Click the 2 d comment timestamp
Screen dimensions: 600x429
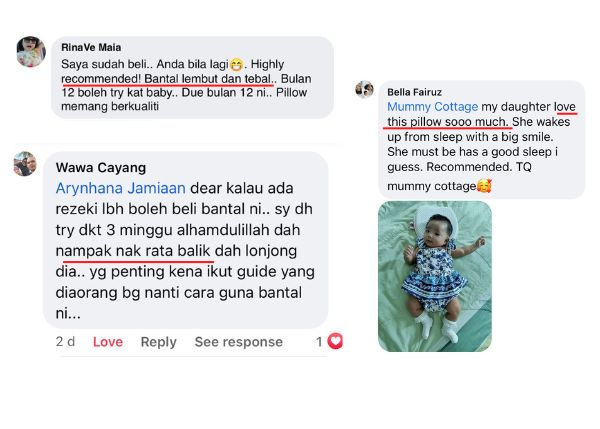pyautogui.click(x=65, y=341)
